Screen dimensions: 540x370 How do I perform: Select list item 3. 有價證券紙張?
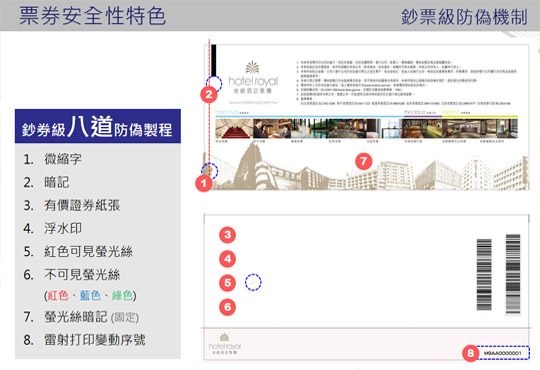72,205
